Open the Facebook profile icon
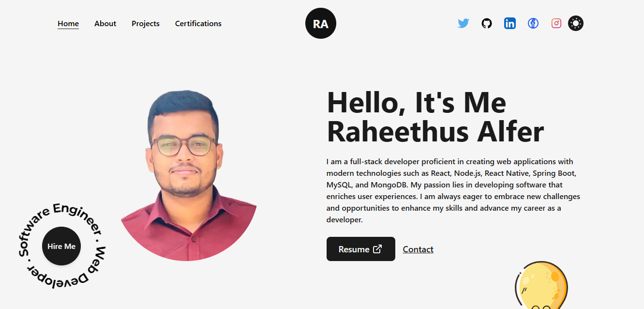Viewport: 644px width, 309px height. coord(533,23)
